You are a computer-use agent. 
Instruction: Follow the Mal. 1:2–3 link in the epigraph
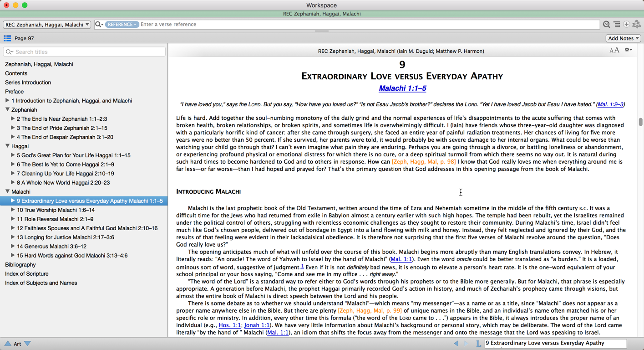tap(610, 104)
